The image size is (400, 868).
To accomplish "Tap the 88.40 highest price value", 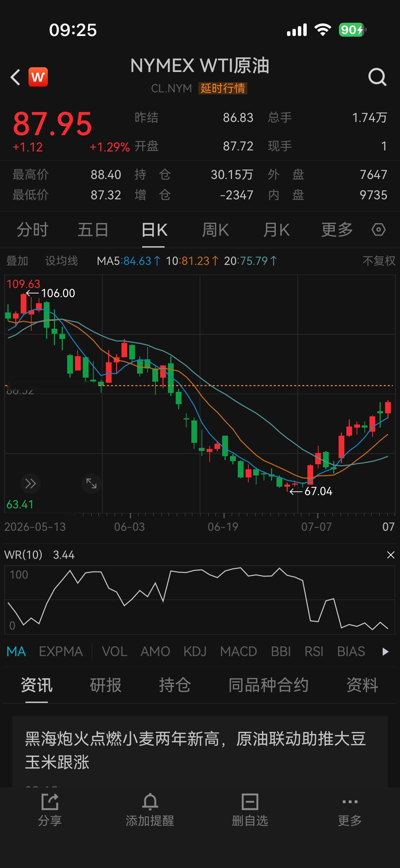I will (x=106, y=175).
